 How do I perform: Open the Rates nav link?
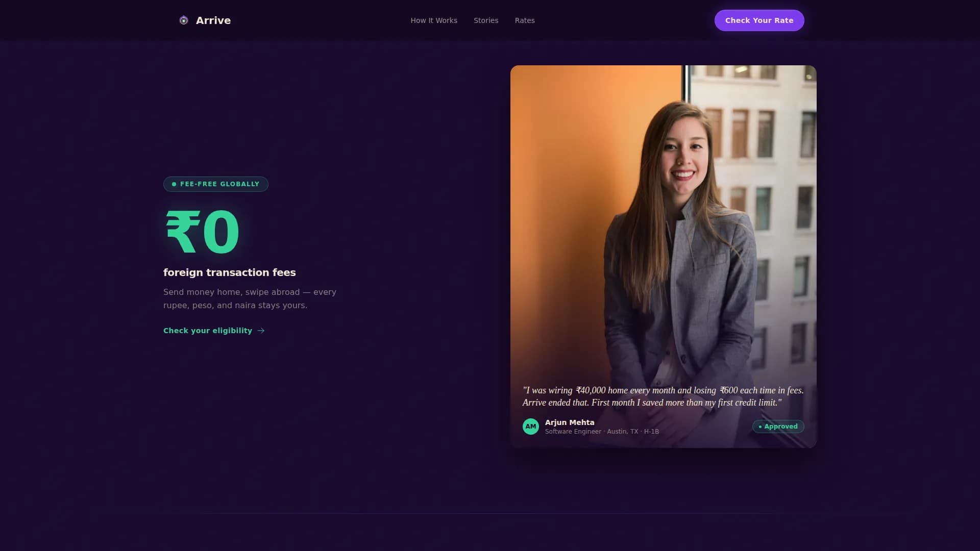[x=525, y=20]
